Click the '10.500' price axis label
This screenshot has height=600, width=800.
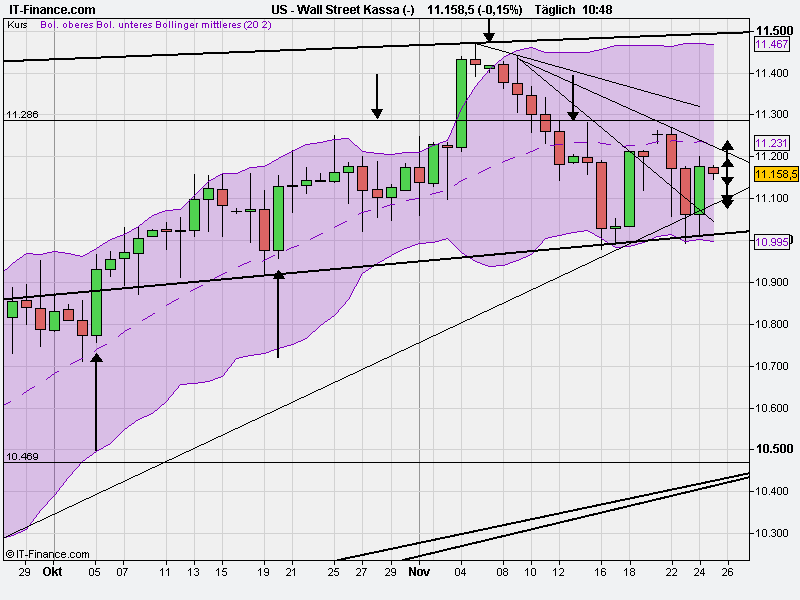pyautogui.click(x=774, y=449)
